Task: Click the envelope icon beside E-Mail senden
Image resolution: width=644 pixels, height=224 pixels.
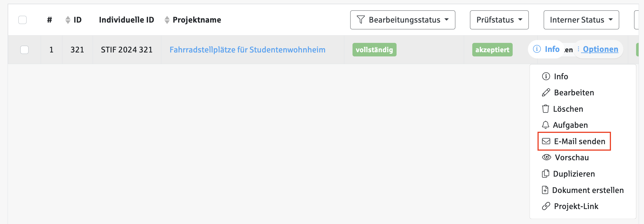Action: point(545,141)
